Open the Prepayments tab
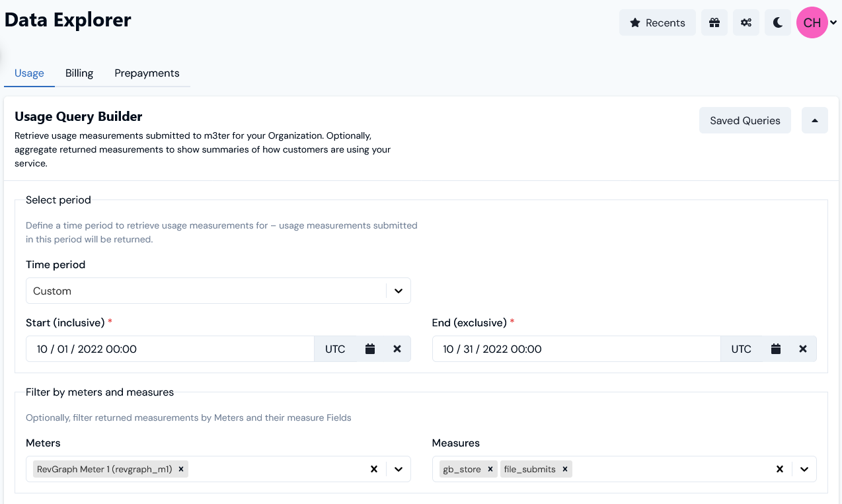Image resolution: width=842 pixels, height=504 pixels. 147,73
